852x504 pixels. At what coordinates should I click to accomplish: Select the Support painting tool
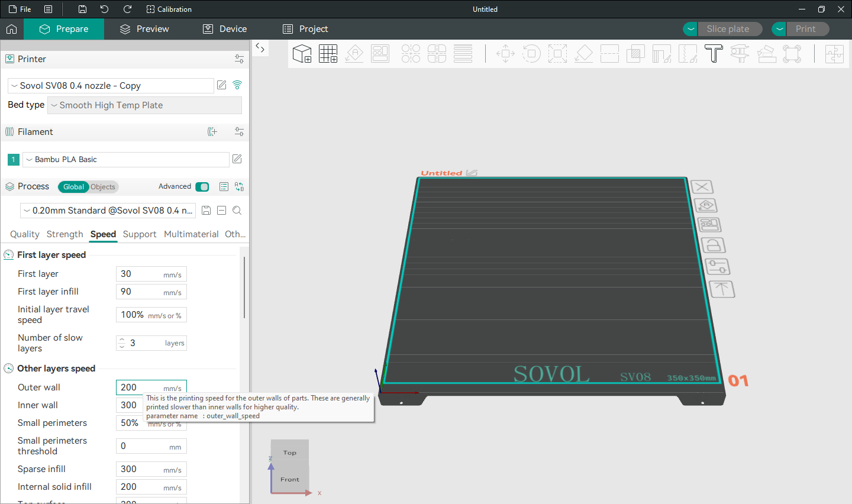[x=661, y=54]
